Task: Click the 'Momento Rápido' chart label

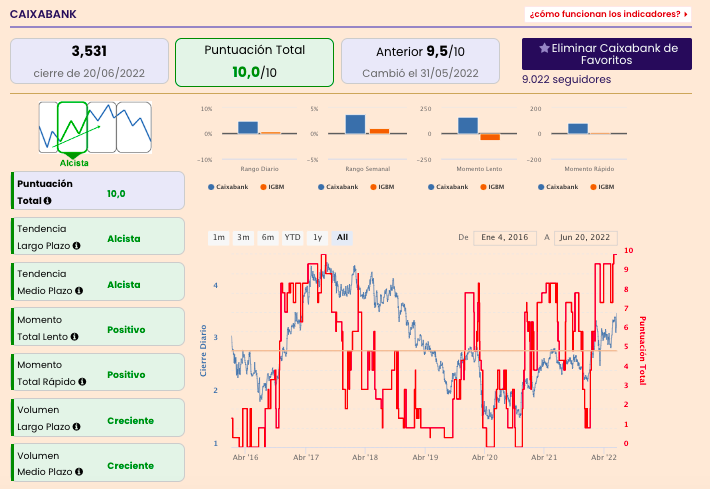Action: click(x=589, y=169)
